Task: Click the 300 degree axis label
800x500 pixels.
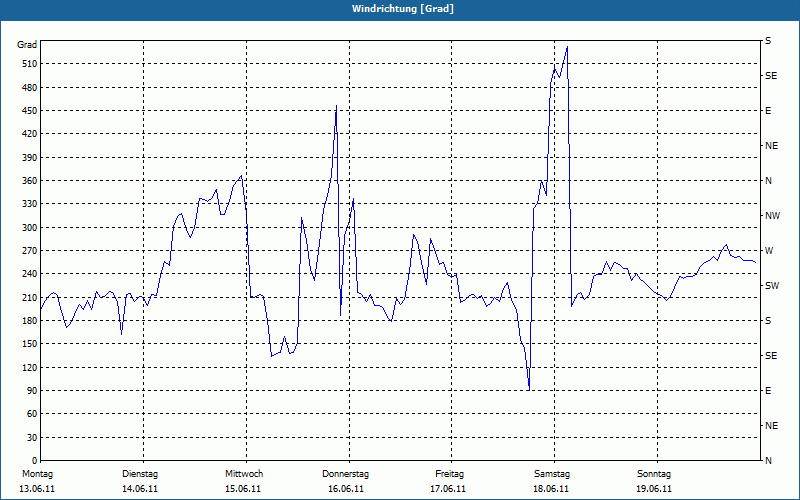Action: (29, 227)
